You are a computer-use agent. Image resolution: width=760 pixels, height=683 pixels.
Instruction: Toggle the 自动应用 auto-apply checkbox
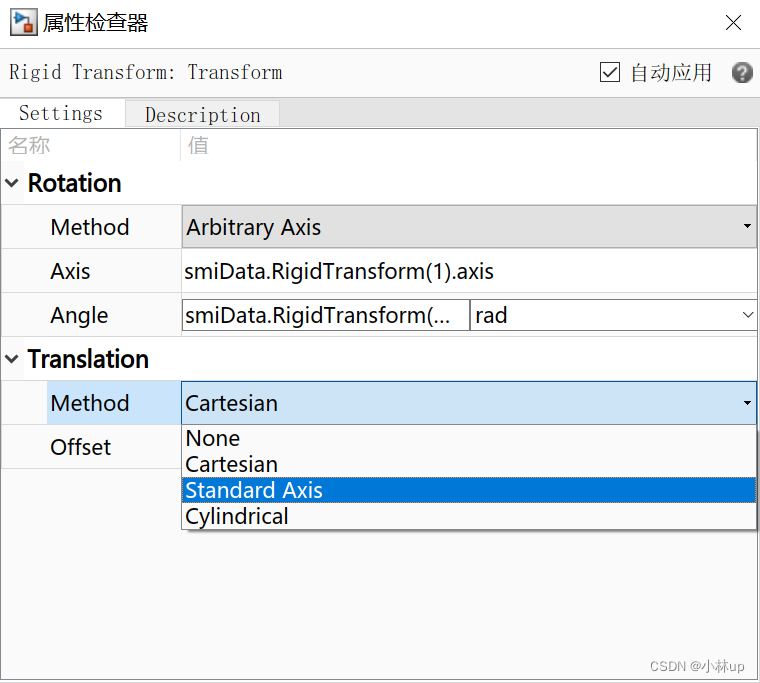pyautogui.click(x=609, y=73)
